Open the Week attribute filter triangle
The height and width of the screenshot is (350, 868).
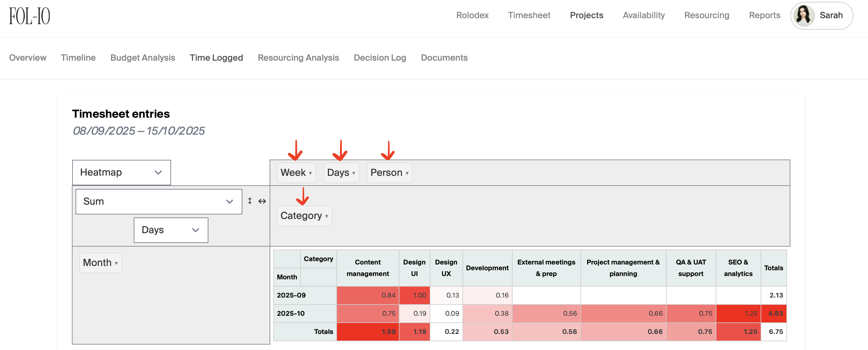[310, 173]
